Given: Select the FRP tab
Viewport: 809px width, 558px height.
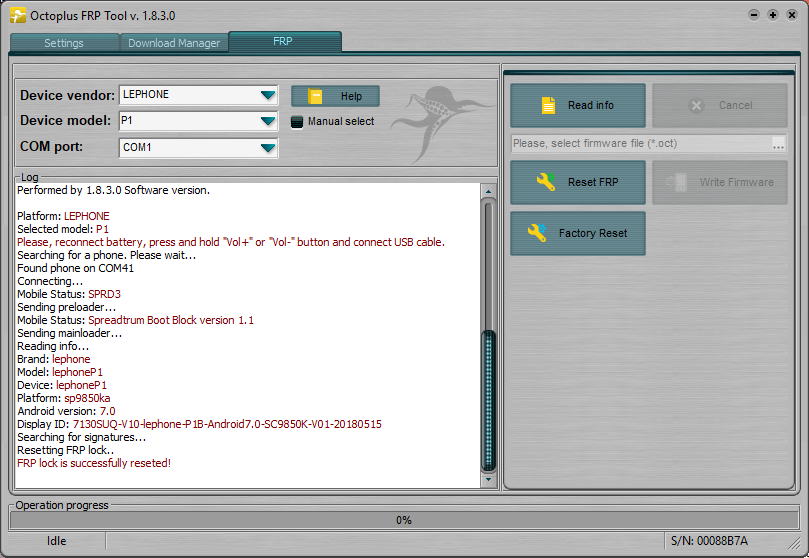Looking at the screenshot, I should (x=284, y=42).
